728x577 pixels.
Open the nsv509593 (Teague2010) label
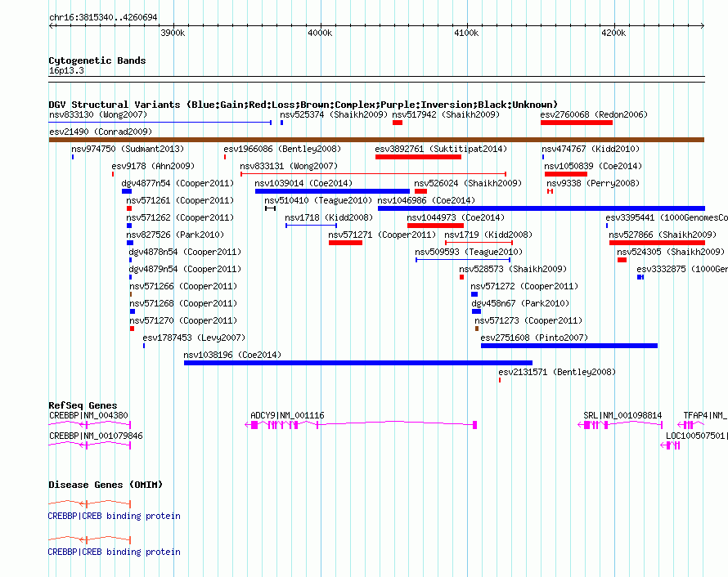pyautogui.click(x=469, y=252)
